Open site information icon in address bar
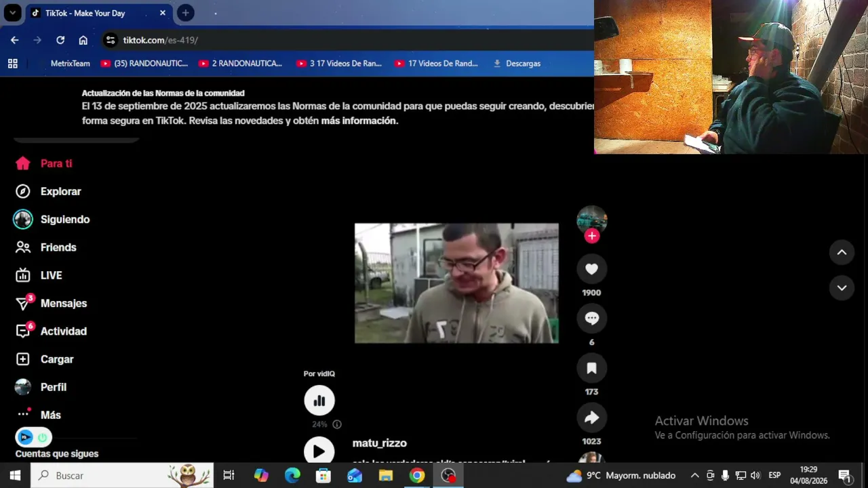 [111, 40]
